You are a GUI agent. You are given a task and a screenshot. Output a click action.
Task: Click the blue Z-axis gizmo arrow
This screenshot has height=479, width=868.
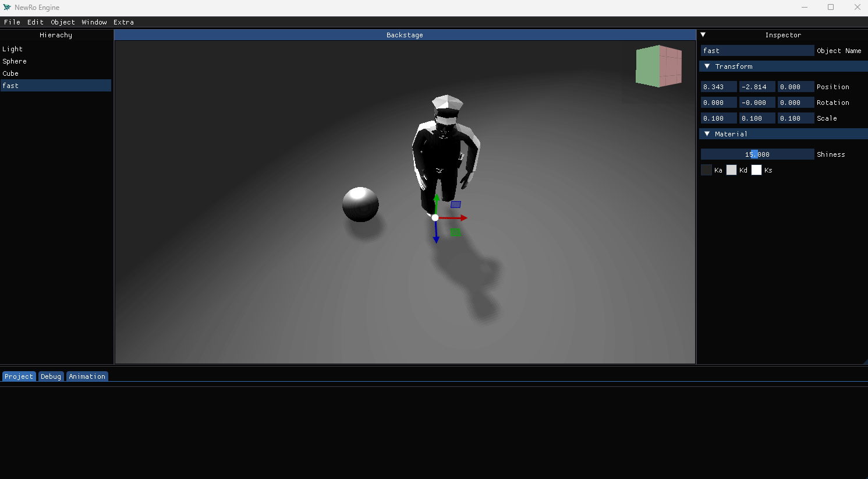click(436, 232)
